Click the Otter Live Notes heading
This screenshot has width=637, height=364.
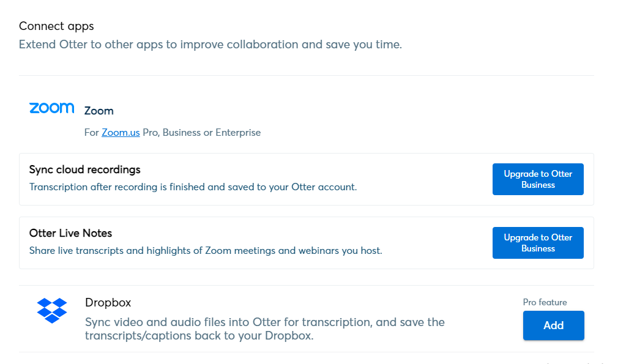71,233
